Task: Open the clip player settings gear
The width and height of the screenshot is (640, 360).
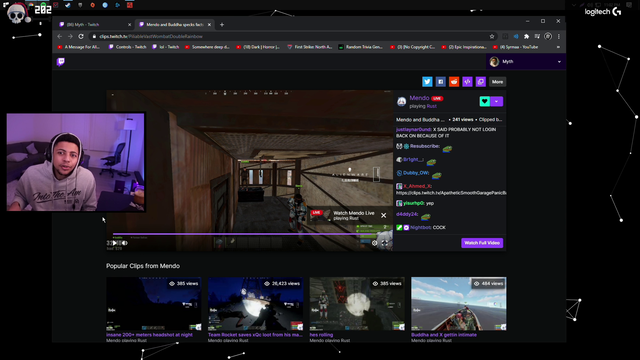Action: 374,243
